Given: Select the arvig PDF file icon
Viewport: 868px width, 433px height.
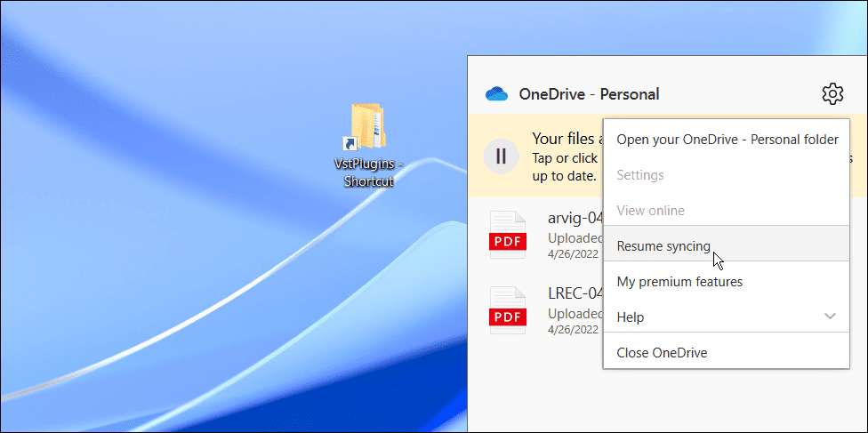Looking at the screenshot, I should (x=508, y=236).
